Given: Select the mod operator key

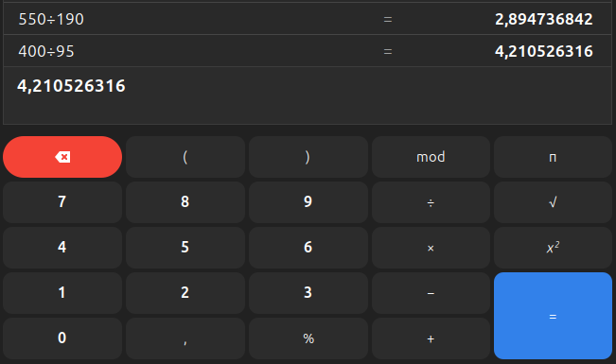Looking at the screenshot, I should click(431, 157).
